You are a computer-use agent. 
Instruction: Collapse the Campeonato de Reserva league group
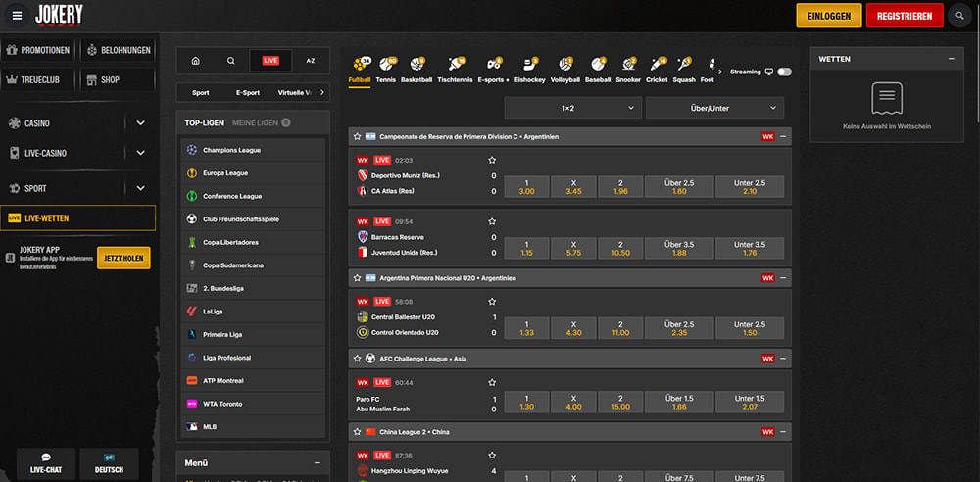click(783, 136)
